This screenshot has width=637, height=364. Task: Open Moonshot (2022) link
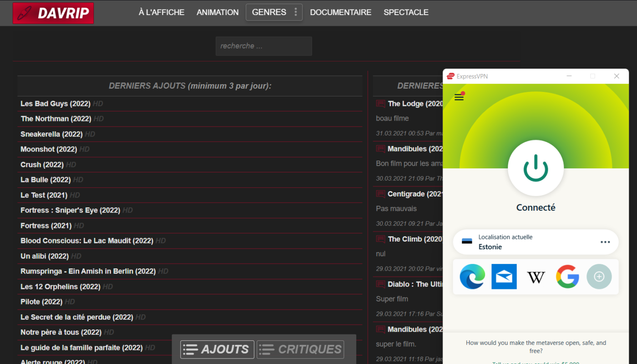pyautogui.click(x=49, y=149)
